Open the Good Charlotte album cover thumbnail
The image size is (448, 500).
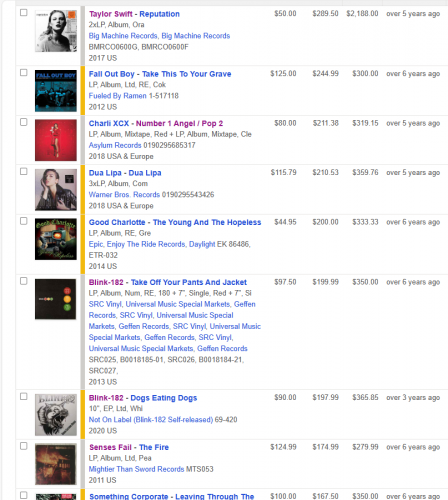click(56, 239)
